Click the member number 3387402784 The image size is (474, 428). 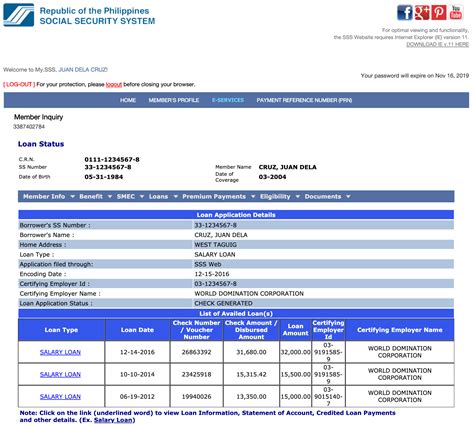point(29,127)
